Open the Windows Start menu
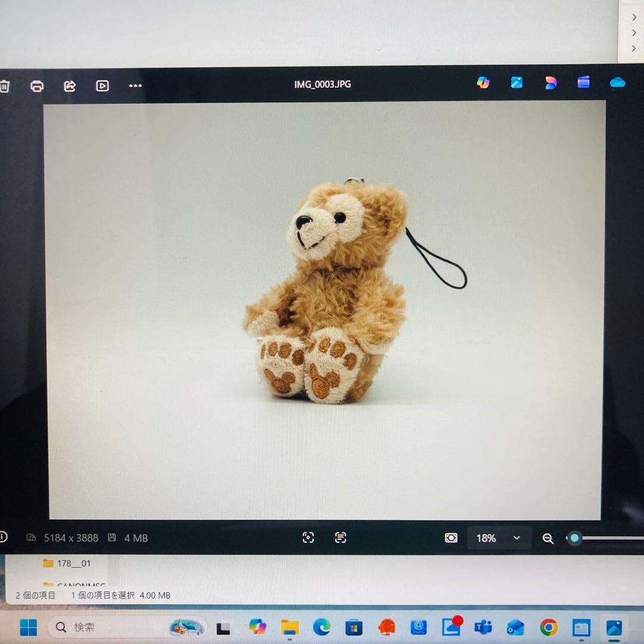The width and height of the screenshot is (644, 644). (x=28, y=627)
